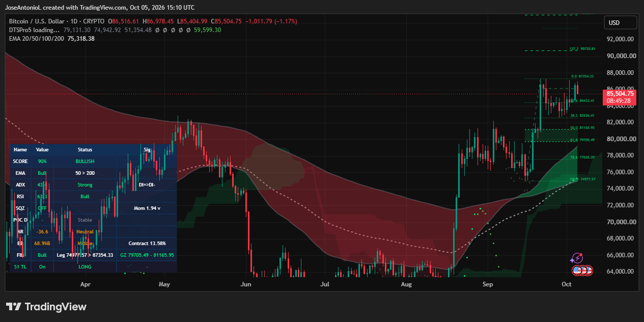Click the EMA status 50 > 200
Screen dimensions: 644x322
click(85, 173)
